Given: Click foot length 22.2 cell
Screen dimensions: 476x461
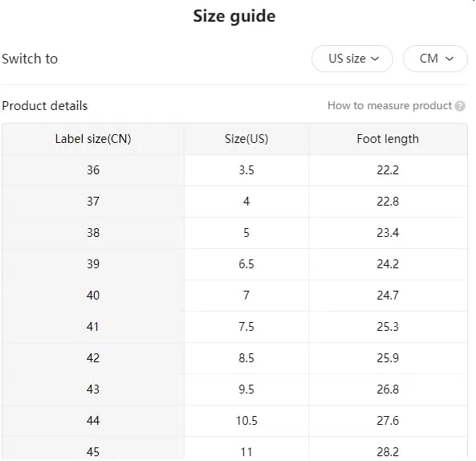Looking at the screenshot, I should 388,170.
